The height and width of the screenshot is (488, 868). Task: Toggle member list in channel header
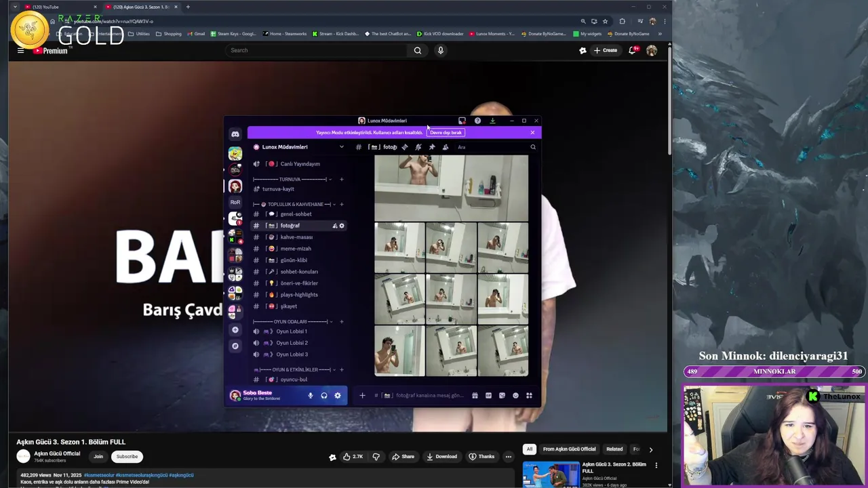coord(446,147)
